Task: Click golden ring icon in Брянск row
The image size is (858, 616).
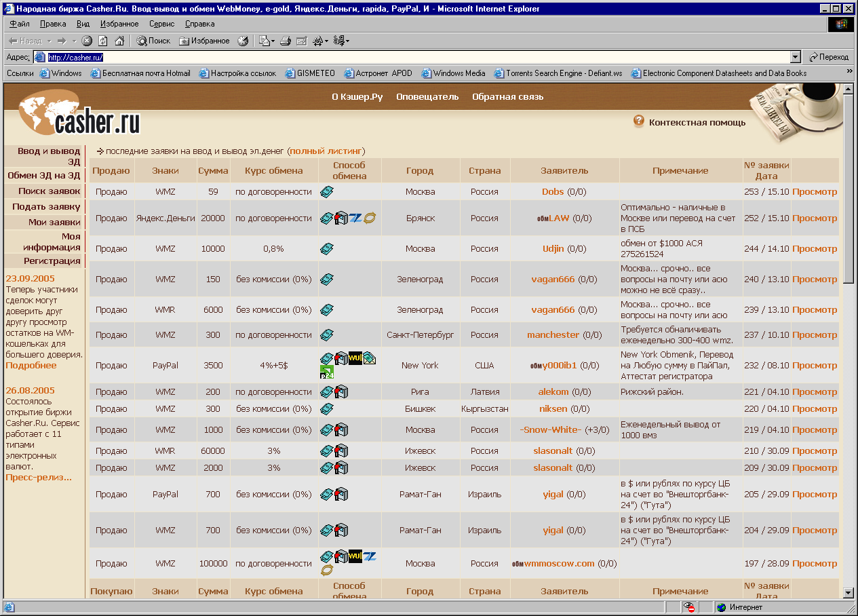Action: 370,218
